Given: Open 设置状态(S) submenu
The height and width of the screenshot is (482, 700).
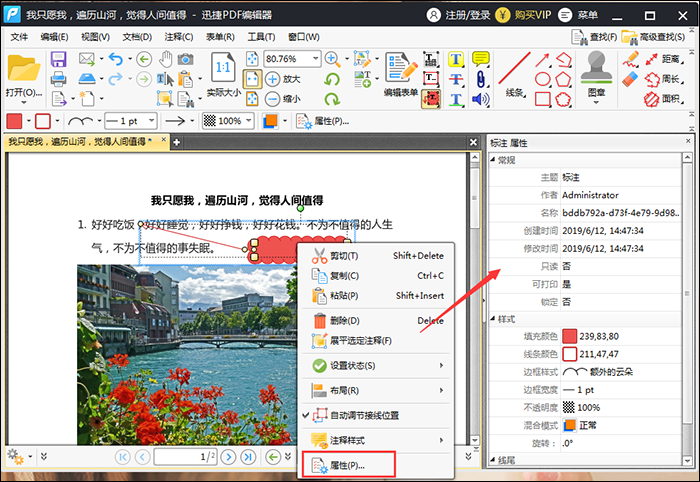Looking at the screenshot, I should tap(376, 366).
